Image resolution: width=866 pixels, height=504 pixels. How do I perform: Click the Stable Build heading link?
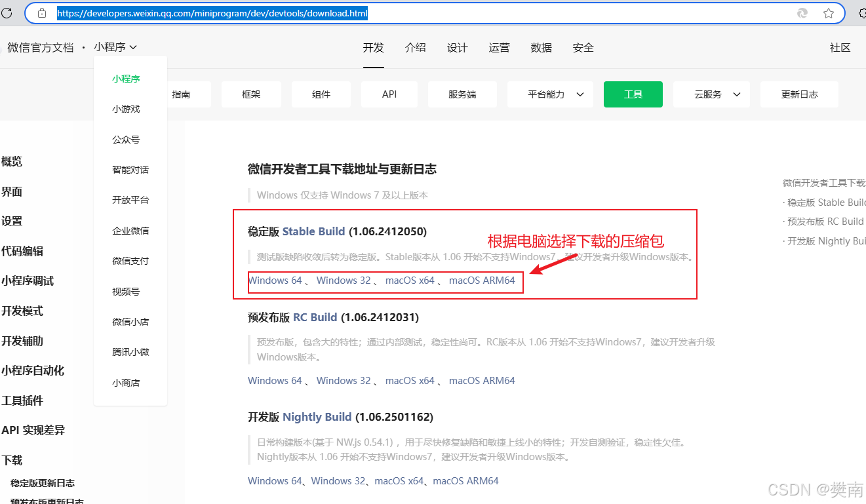click(313, 231)
